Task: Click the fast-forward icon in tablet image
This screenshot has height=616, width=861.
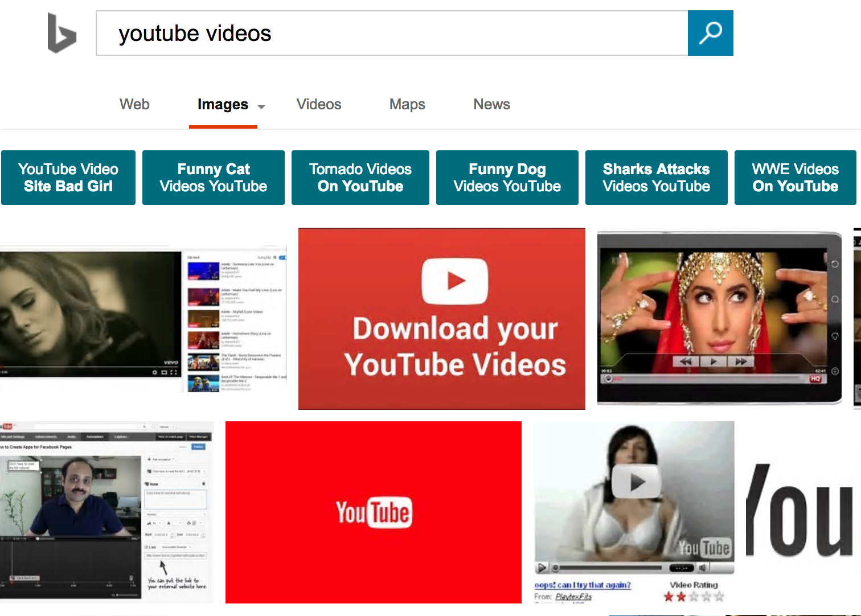Action: 740,362
